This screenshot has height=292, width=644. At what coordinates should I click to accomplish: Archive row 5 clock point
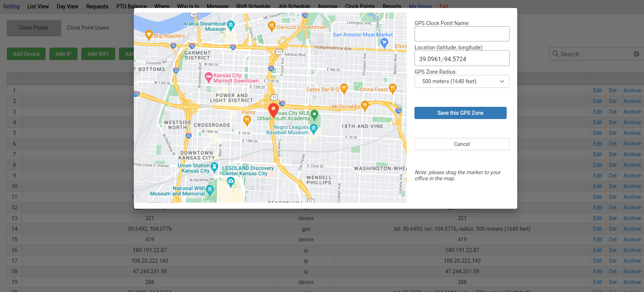(632, 133)
